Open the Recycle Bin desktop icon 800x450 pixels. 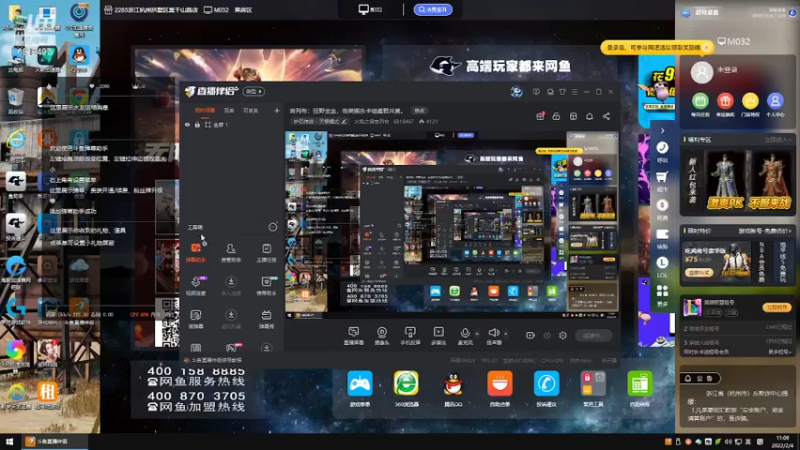[x=15, y=101]
